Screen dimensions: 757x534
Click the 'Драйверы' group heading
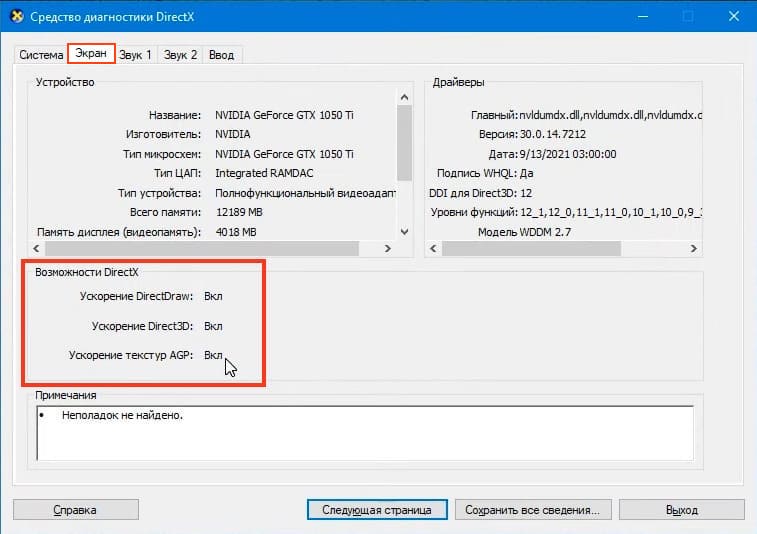tap(458, 82)
